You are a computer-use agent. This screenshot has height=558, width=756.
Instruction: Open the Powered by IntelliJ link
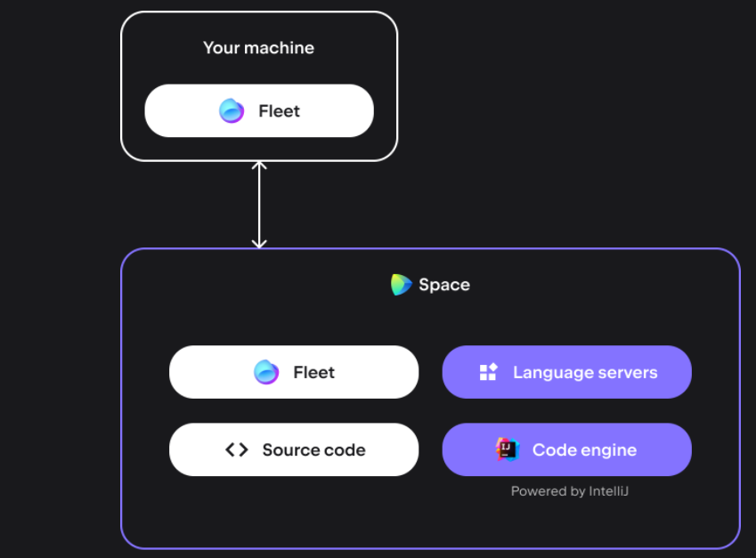[x=569, y=490]
